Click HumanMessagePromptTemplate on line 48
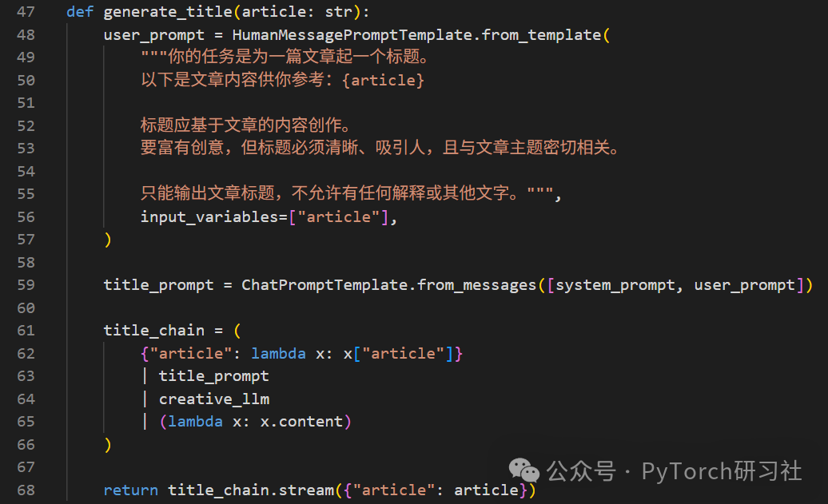828x504 pixels. point(352,35)
